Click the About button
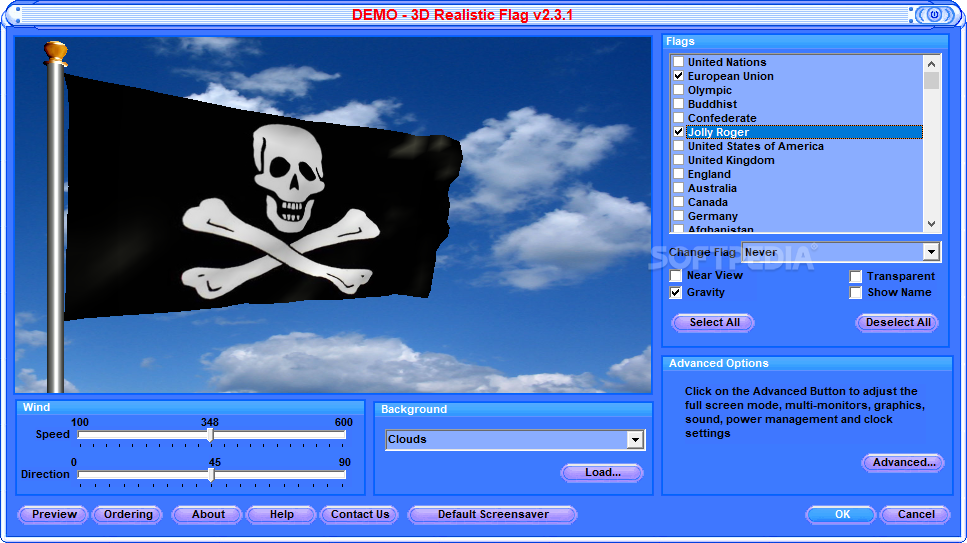Image resolution: width=967 pixels, height=543 pixels. [x=208, y=515]
